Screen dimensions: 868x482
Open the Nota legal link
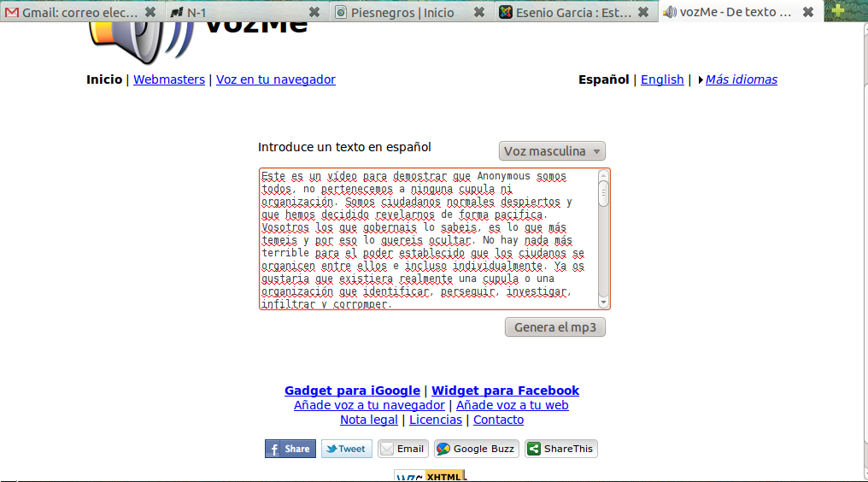(x=369, y=420)
